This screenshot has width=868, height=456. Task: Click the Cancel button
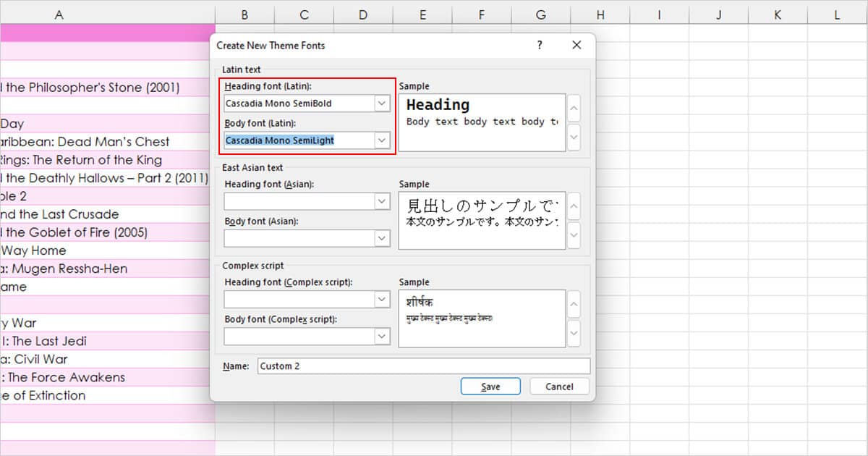click(x=558, y=386)
